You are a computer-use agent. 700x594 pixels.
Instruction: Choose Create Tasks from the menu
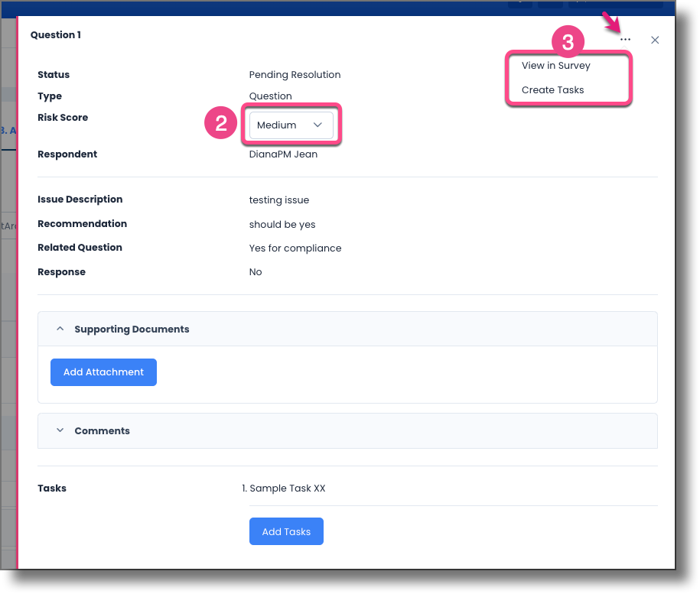point(552,90)
